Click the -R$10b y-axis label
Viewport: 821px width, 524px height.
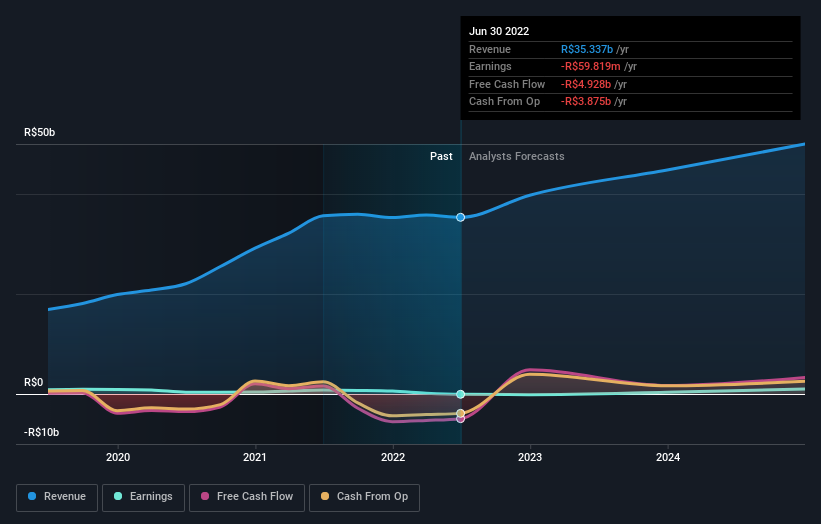[41, 432]
